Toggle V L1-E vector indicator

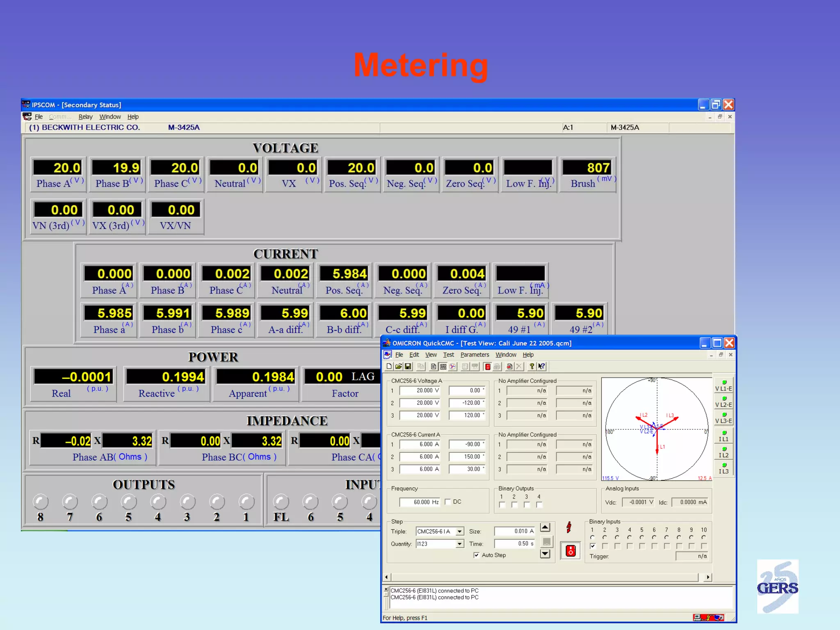click(x=724, y=385)
